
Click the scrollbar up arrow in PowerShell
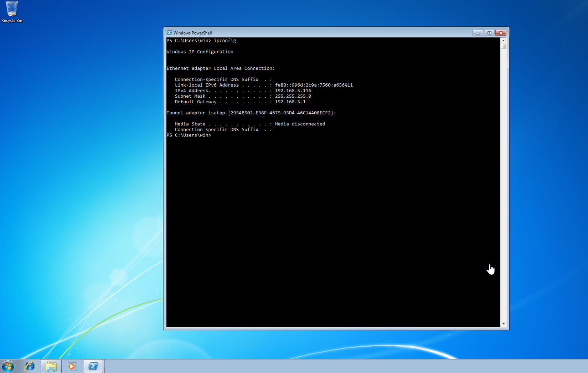(x=503, y=41)
